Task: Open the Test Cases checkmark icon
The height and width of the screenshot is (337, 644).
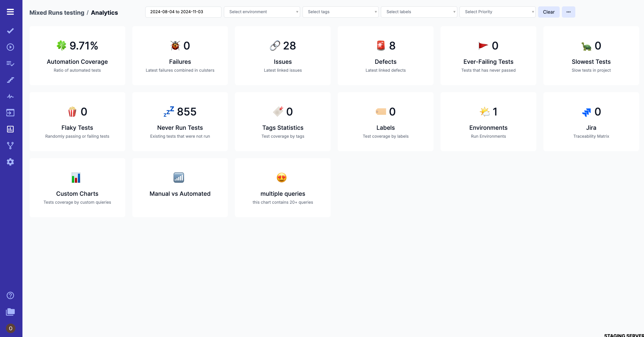Action: [x=10, y=31]
